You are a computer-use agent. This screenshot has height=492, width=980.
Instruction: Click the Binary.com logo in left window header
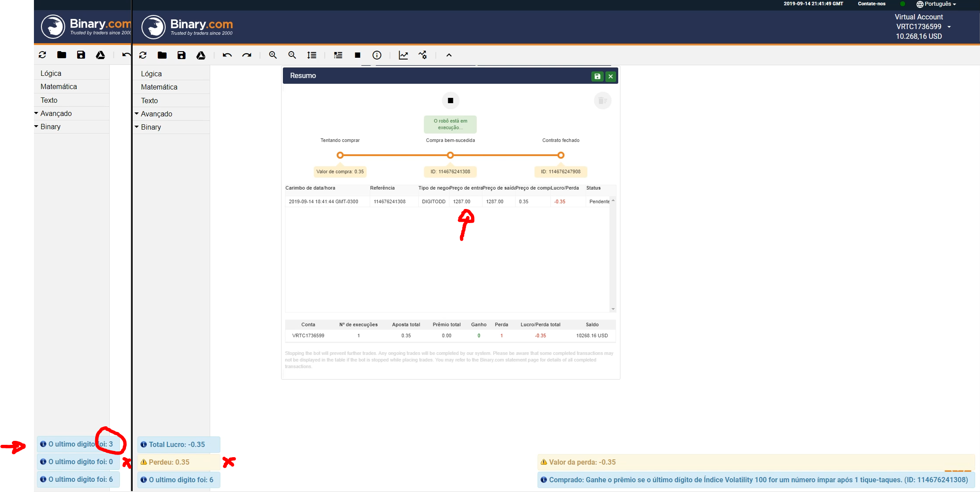(x=86, y=26)
